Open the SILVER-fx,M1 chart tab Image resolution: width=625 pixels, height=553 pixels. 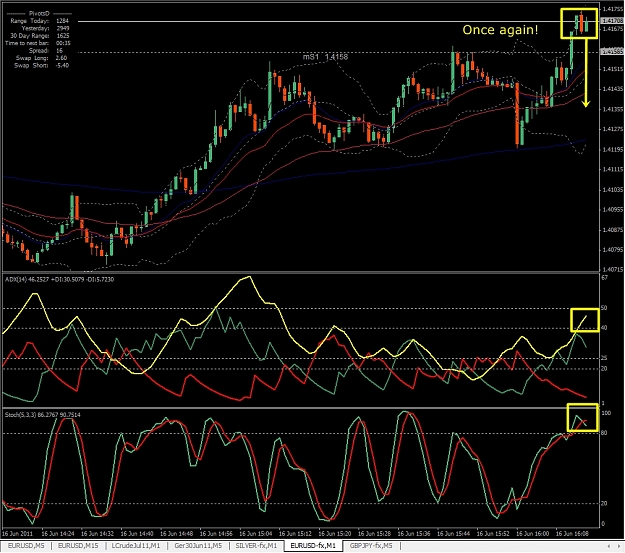coord(256,545)
